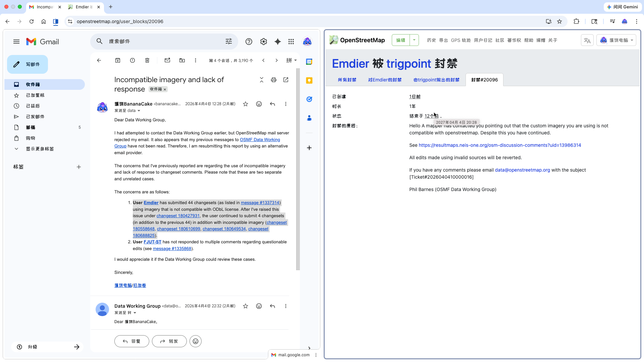
Task: Expand recipient details next to 'data'
Action: pyautogui.click(x=139, y=111)
